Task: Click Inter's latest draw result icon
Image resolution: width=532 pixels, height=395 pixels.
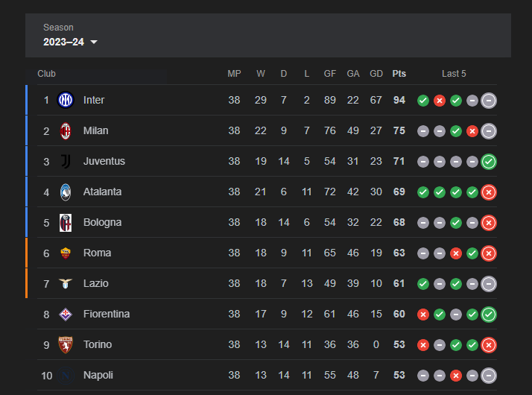Action: [489, 100]
